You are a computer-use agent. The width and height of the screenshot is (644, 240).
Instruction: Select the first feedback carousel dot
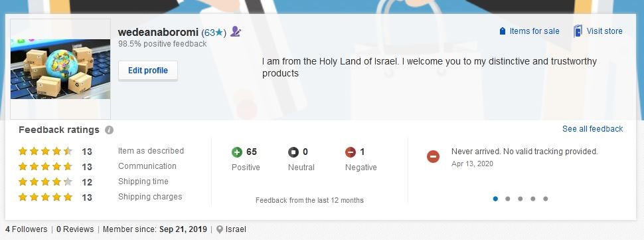tap(495, 199)
